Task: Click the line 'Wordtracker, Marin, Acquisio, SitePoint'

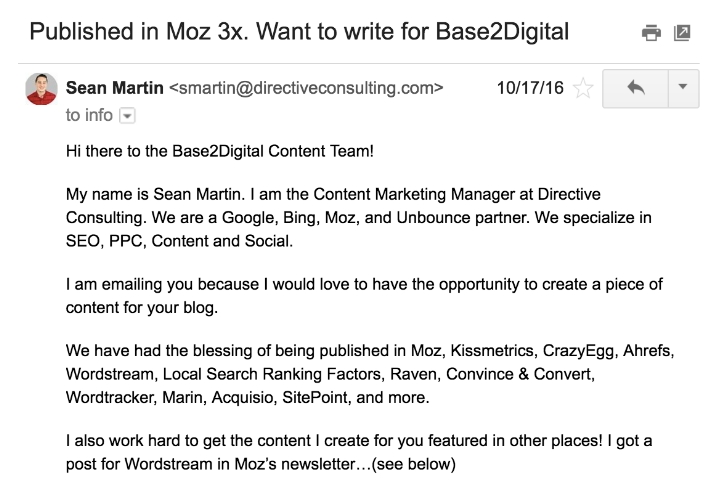Action: click(x=248, y=397)
